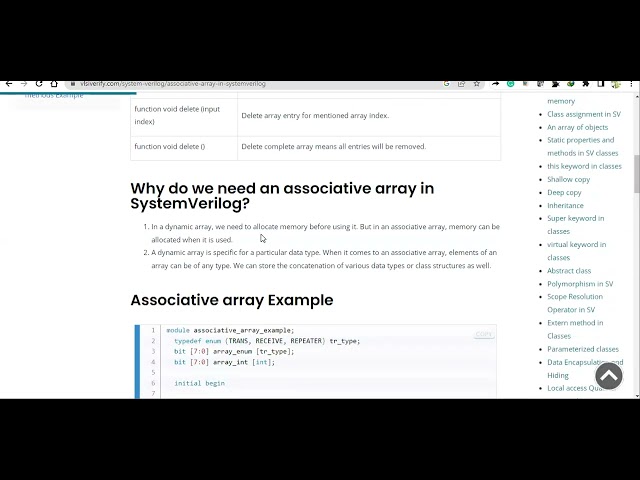Open the Class assignment in SV link
Viewport: 640px width, 480px height.
[584, 114]
